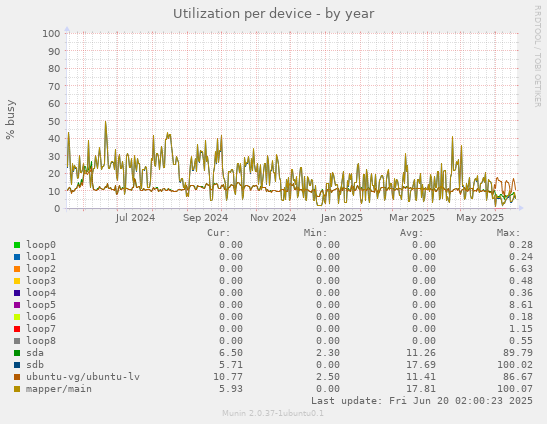
Task: Click the loop5 max value 8.61
Action: click(521, 305)
